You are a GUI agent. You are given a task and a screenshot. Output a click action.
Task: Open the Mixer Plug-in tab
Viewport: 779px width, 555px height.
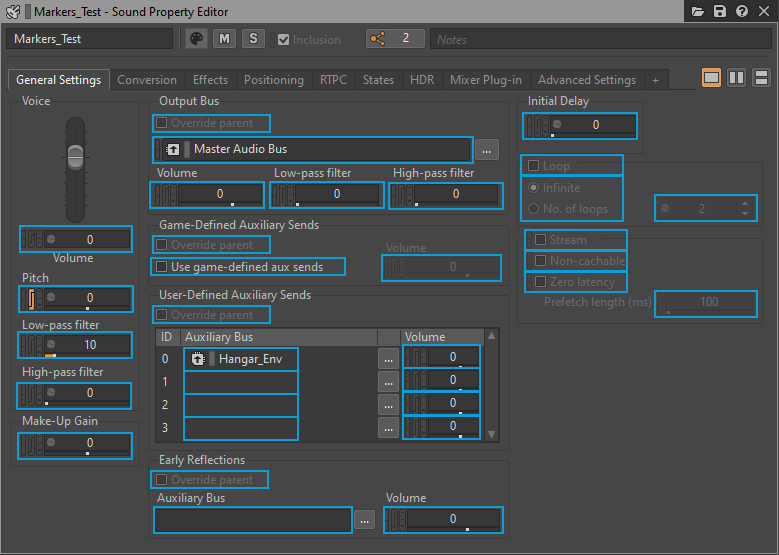point(486,79)
